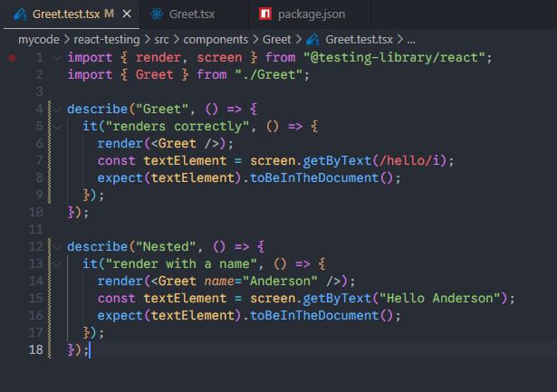The height and width of the screenshot is (392, 557).
Task: Collapse the describe "Greet" block
Action: click(x=56, y=109)
